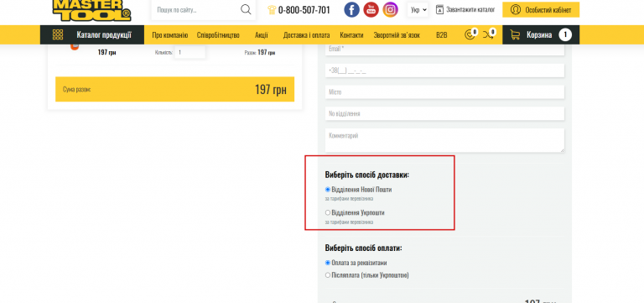The width and height of the screenshot is (644, 303).
Task: Open the YouTube channel icon
Action: point(371,9)
